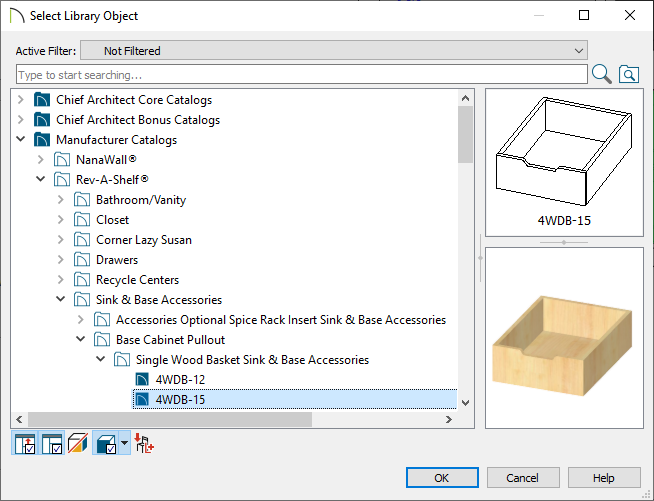Open the Active Filter dropdown
The height and width of the screenshot is (501, 654).
coord(334,50)
